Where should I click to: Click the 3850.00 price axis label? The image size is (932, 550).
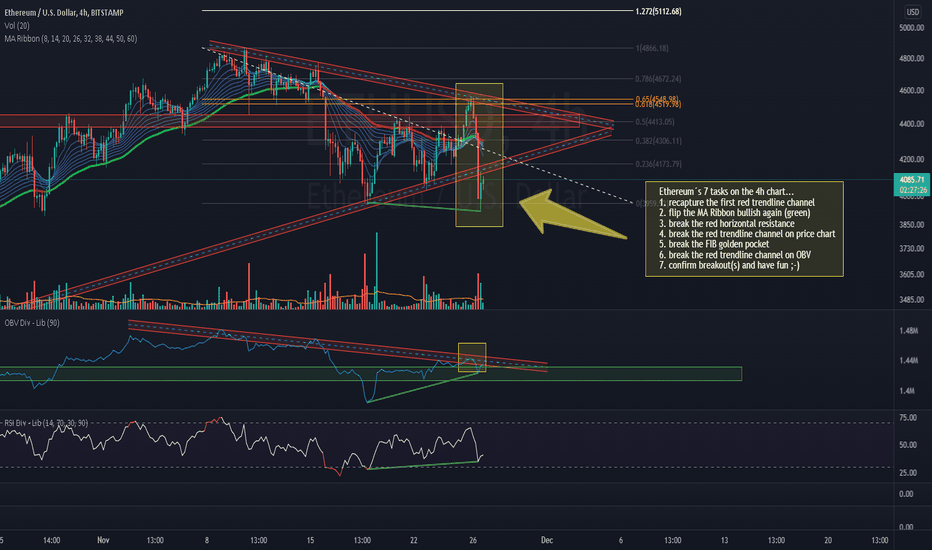[x=911, y=225]
